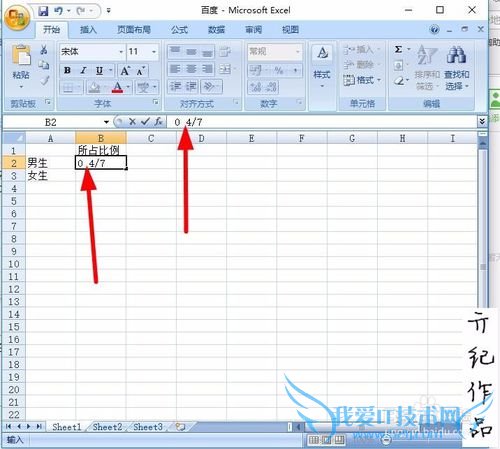Paste clipboard contents with 粘贴
Screen dimensions: 500x449
point(21,67)
